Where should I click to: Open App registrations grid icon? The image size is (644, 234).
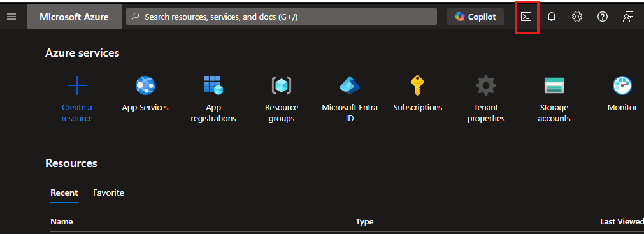pos(213,85)
